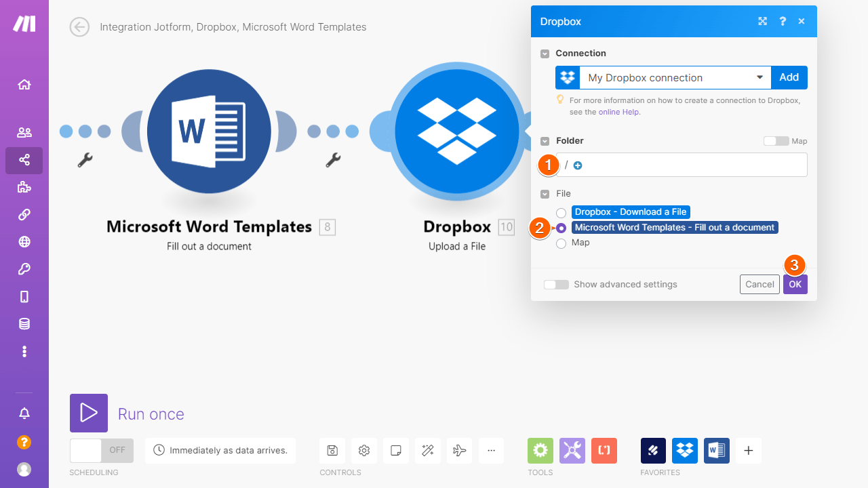Toggle Show advanced settings
This screenshot has width=868, height=488.
[556, 285]
